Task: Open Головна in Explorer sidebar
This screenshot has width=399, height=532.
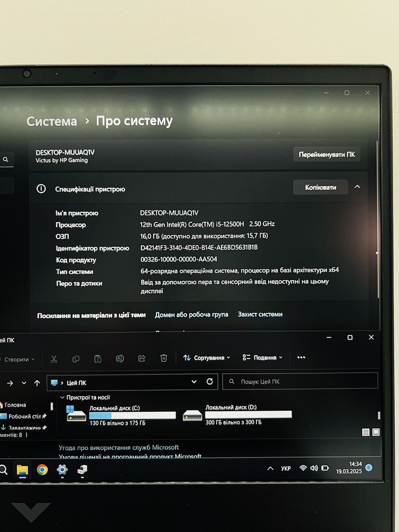Action: tap(13, 405)
